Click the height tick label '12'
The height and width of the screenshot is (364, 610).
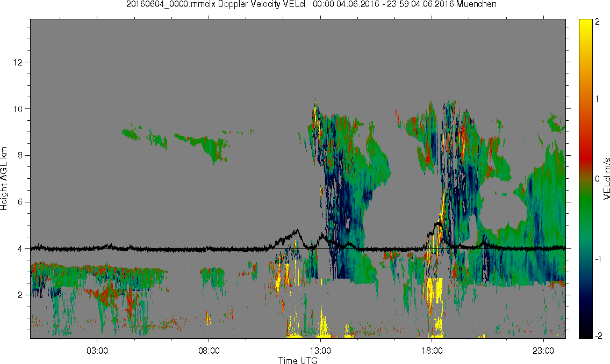pos(18,62)
